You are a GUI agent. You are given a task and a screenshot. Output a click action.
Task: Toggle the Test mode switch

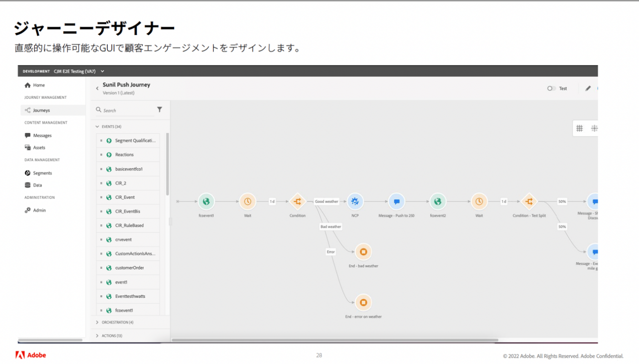click(x=551, y=88)
